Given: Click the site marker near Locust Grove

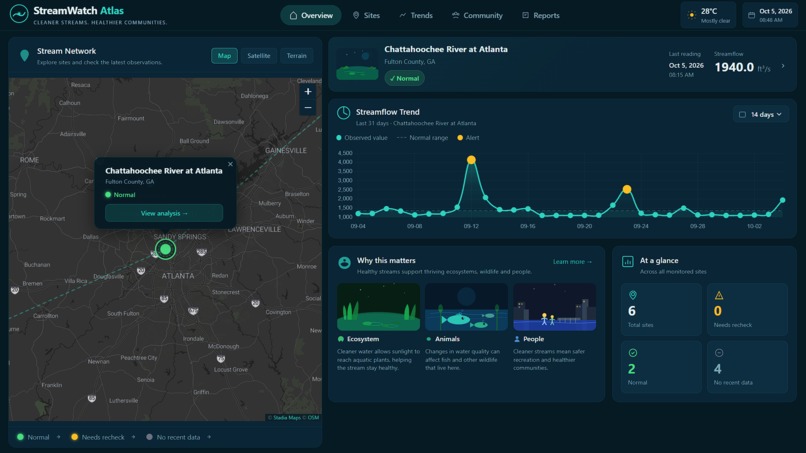Looking at the screenshot, I should 221,358.
